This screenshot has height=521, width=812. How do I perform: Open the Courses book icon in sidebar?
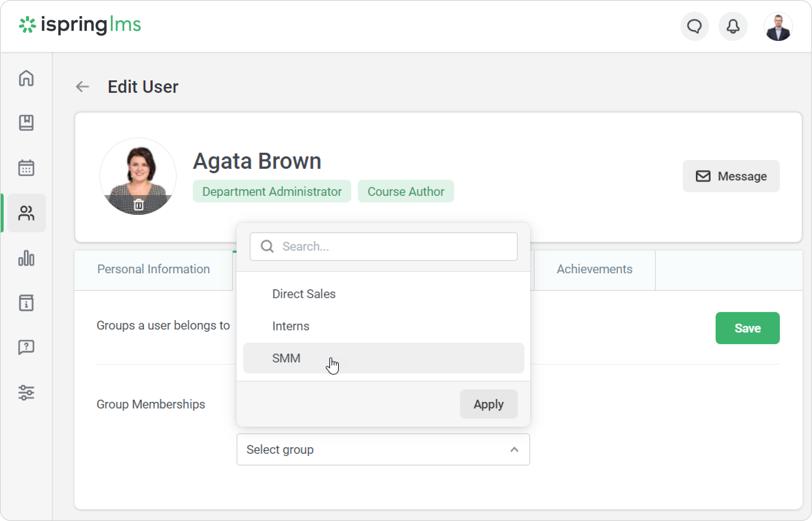26,123
